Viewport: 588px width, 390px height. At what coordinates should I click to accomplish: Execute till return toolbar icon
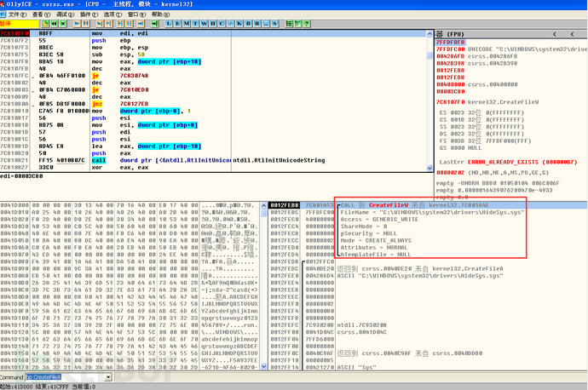coord(141,24)
